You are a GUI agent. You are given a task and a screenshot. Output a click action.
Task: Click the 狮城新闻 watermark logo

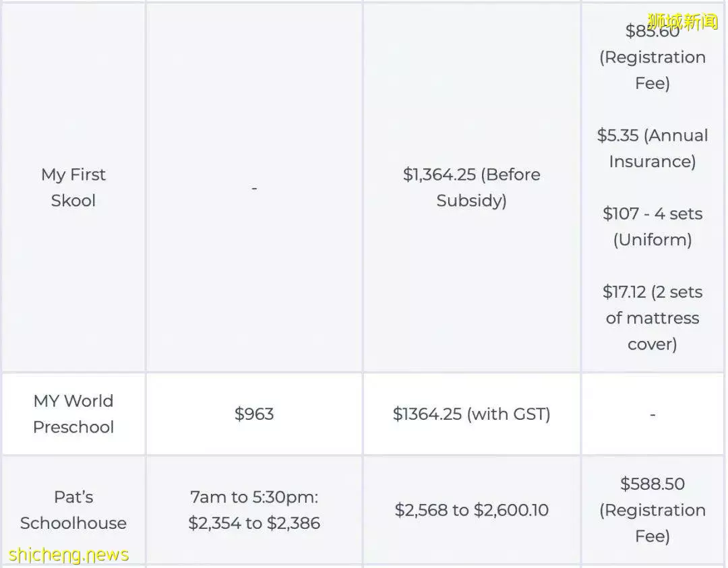coord(682,22)
